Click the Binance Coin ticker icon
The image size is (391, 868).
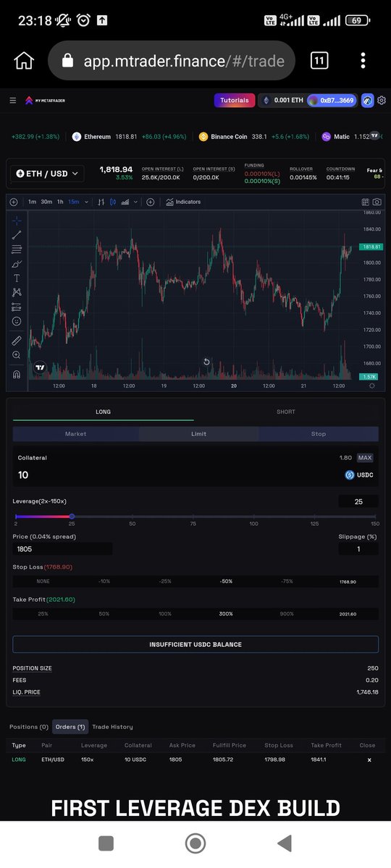(203, 137)
